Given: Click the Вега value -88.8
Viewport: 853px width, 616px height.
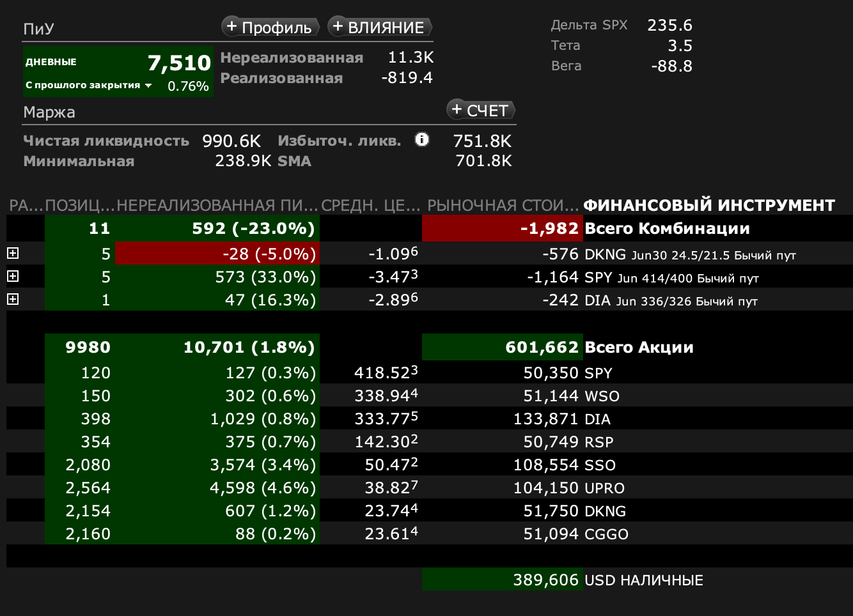Looking at the screenshot, I should (x=671, y=66).
